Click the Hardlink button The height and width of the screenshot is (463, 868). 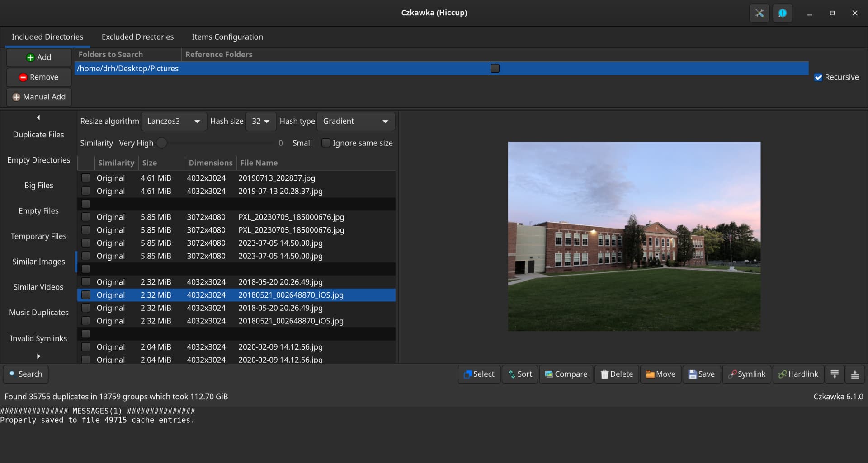click(x=798, y=374)
